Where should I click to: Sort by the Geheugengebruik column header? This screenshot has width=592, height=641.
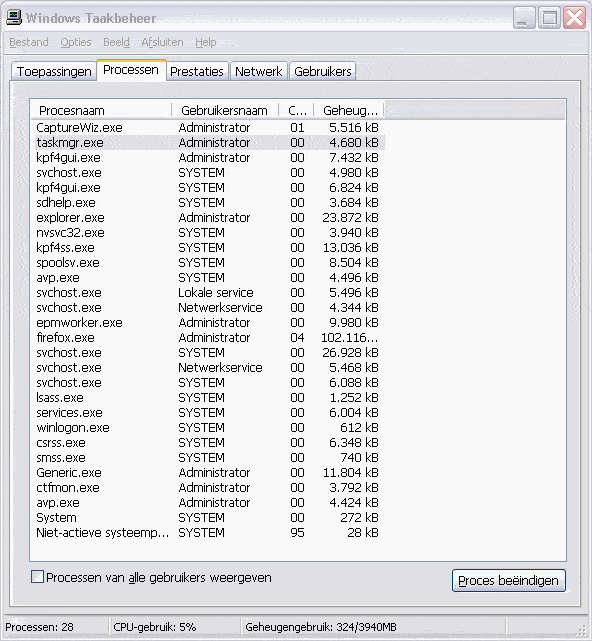click(349, 110)
